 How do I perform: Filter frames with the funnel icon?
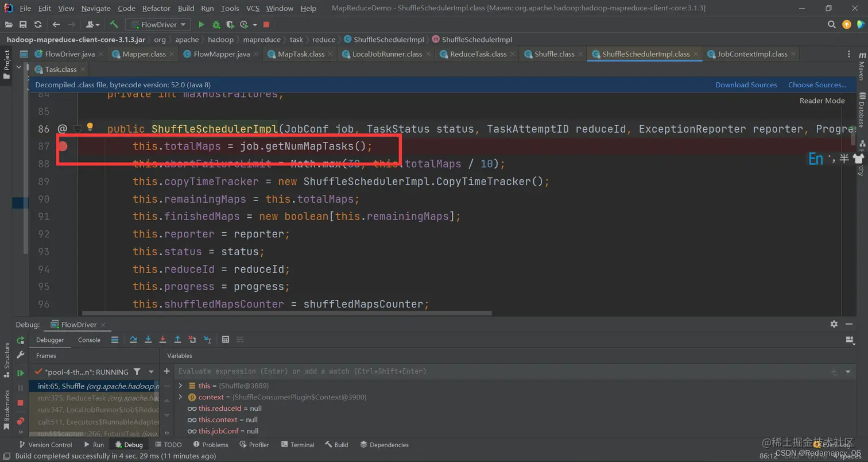coord(137,372)
